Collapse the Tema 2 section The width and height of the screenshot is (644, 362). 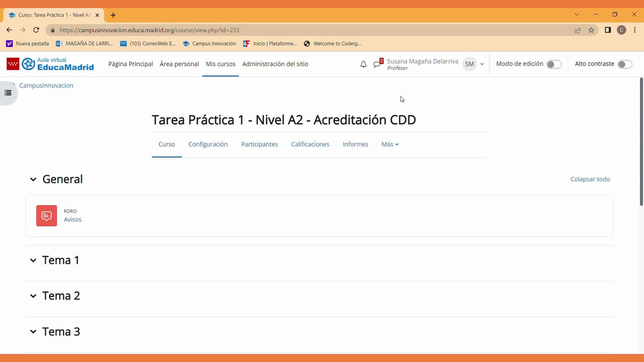pos(33,296)
